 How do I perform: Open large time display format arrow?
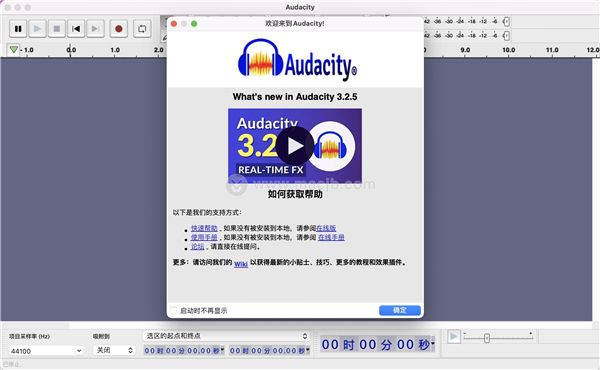(433, 344)
